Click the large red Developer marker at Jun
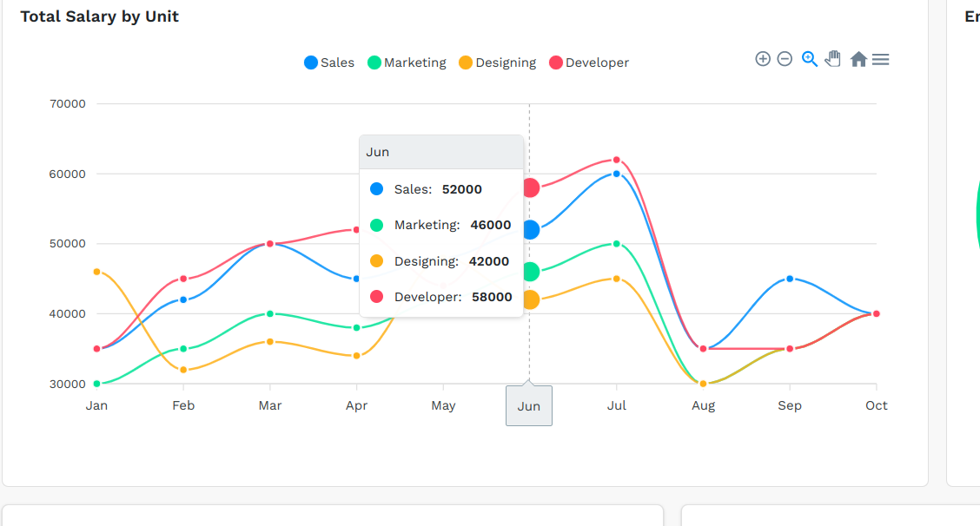 [530, 187]
